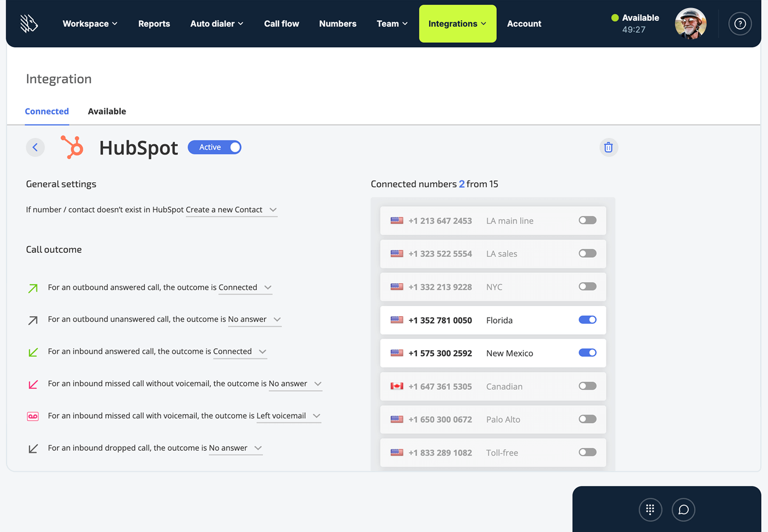Disable the HubSpot Active toggle
The width and height of the screenshot is (768, 532).
tap(214, 147)
